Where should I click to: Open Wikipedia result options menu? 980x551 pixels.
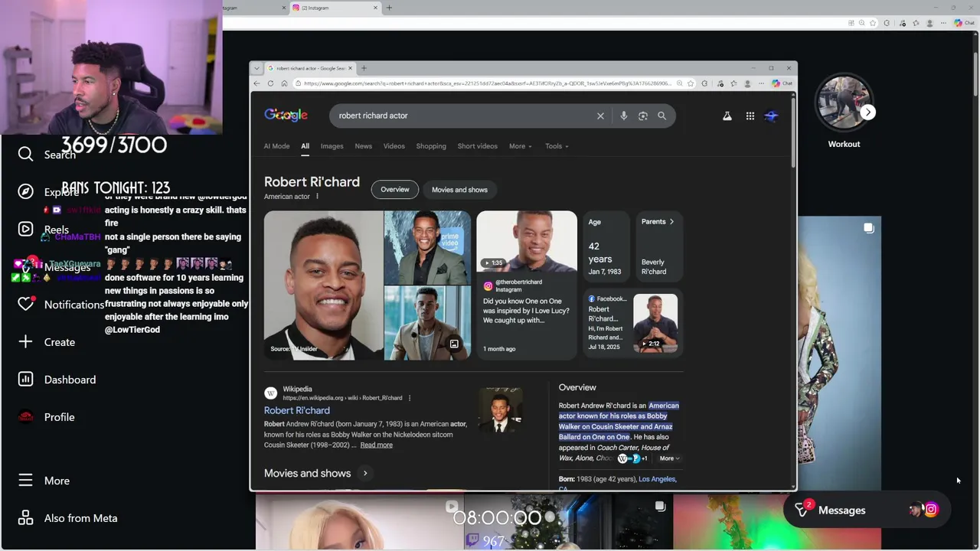tap(410, 398)
